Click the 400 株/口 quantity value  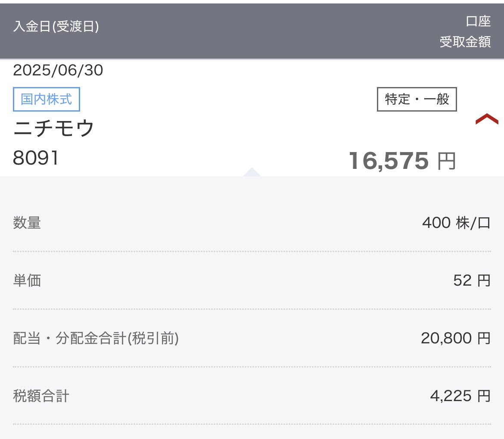coord(456,223)
